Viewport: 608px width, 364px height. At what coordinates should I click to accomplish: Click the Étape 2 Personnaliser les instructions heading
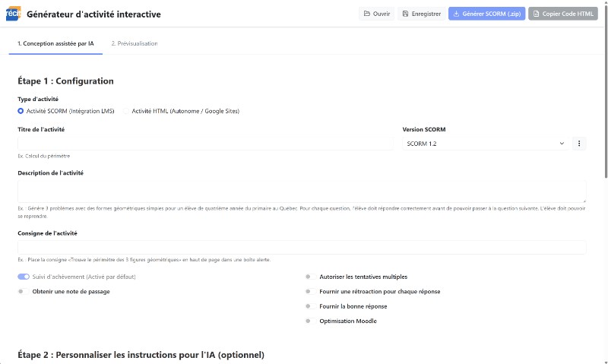[x=141, y=355]
